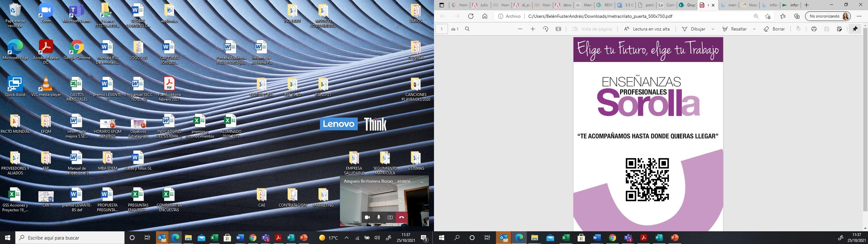Switch to the REVIS browser tab
This screenshot has height=244, width=868.
(604, 5)
